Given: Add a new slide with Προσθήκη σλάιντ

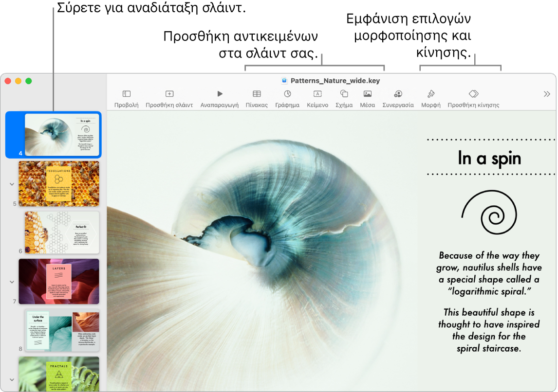Looking at the screenshot, I should 169,93.
